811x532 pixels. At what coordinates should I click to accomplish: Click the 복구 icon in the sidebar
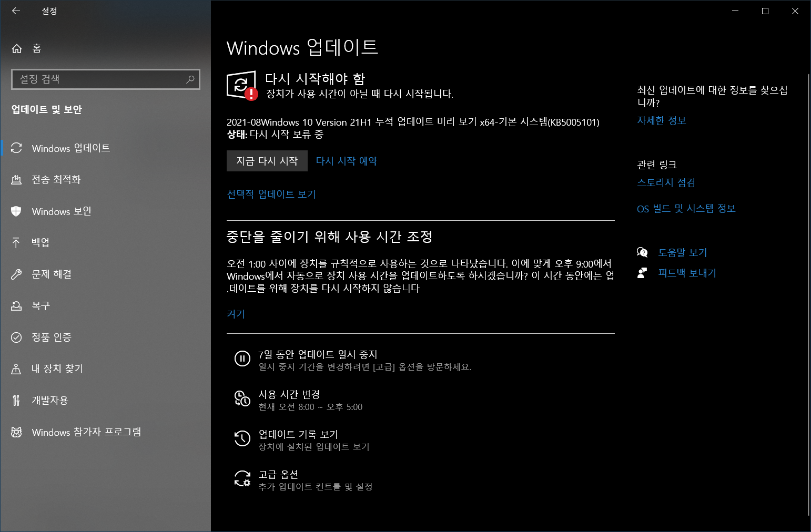[x=16, y=306]
